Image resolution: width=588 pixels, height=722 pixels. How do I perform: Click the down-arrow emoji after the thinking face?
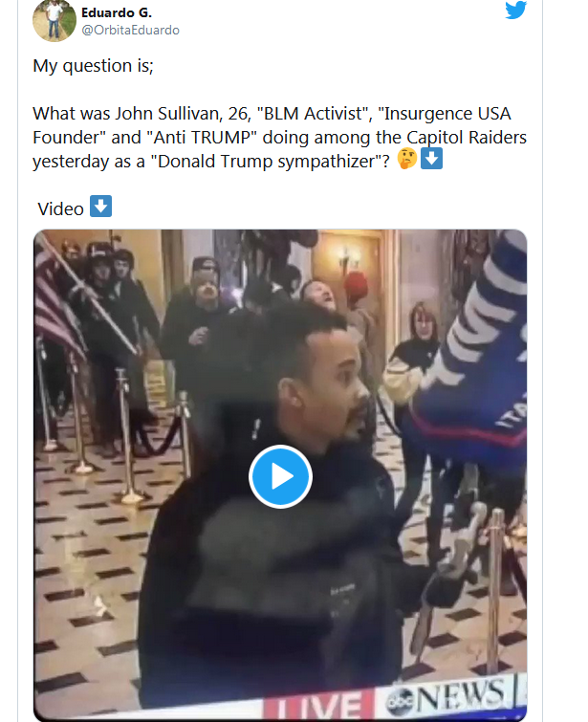coord(432,159)
